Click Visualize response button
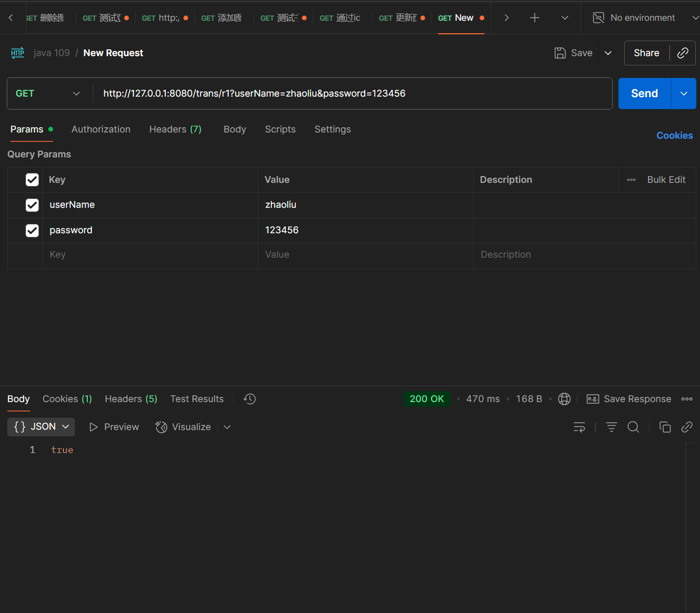Image resolution: width=700 pixels, height=613 pixels. (183, 427)
